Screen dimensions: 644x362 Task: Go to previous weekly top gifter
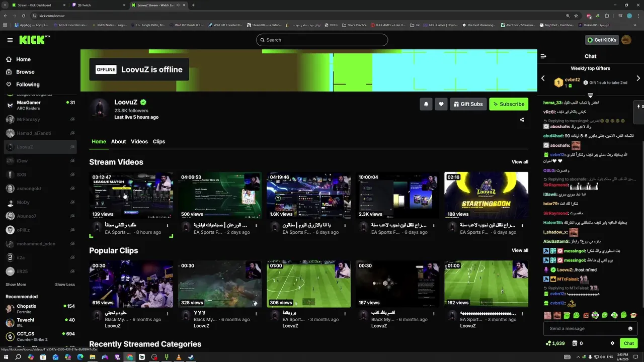(x=543, y=78)
